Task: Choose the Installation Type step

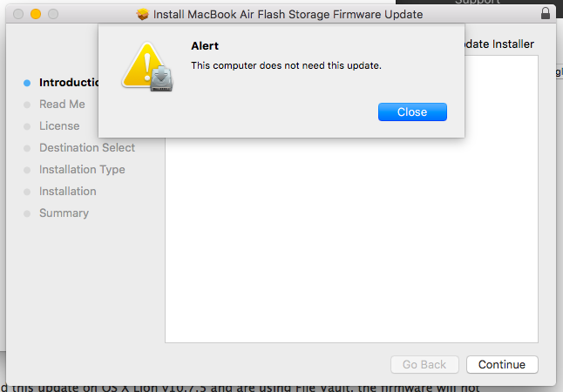Action: click(x=82, y=170)
